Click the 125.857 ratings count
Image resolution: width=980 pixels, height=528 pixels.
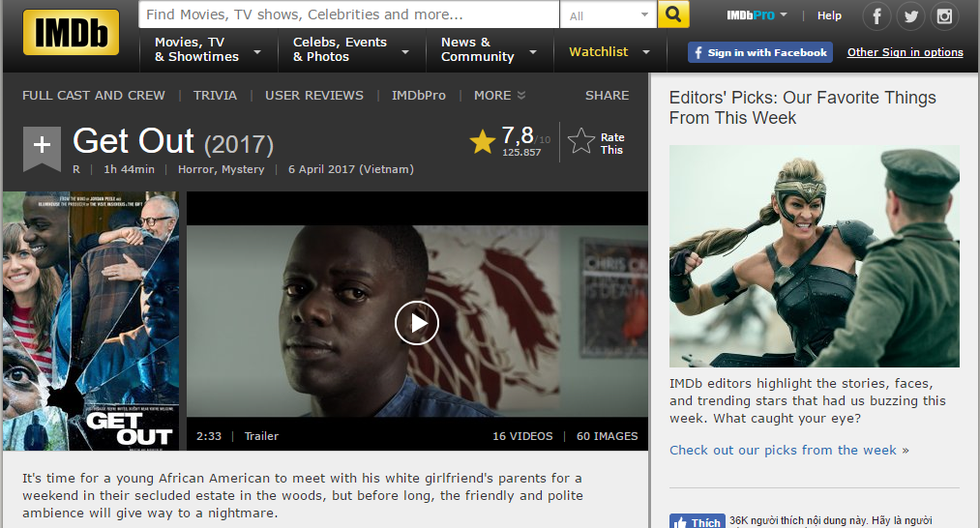(521, 153)
